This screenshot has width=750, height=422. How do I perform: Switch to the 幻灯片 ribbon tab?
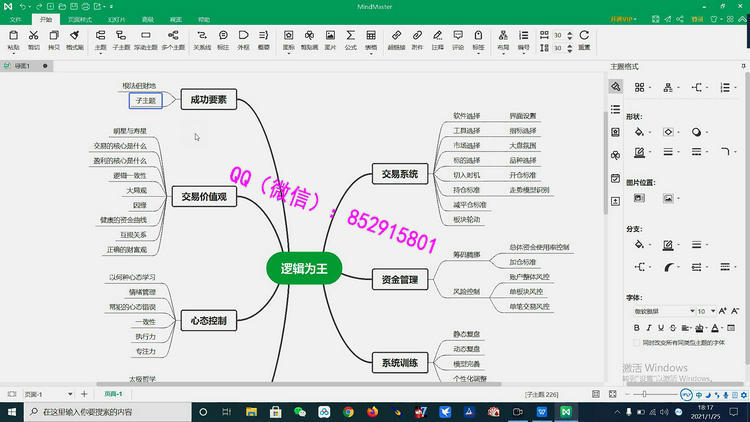116,19
